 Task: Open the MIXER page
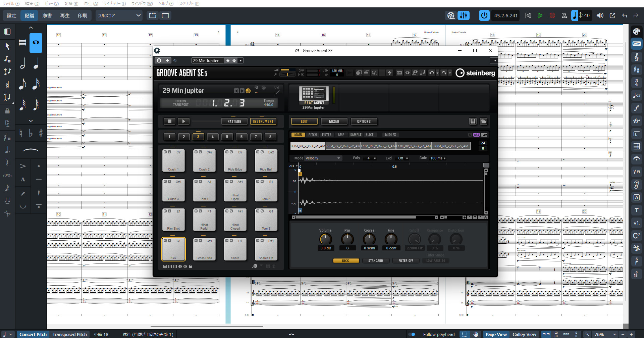(334, 122)
